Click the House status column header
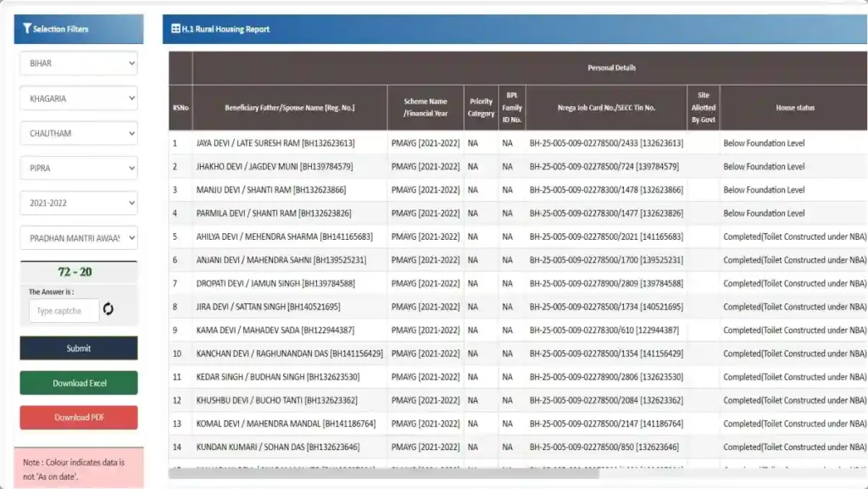The height and width of the screenshot is (489, 868). (x=794, y=108)
